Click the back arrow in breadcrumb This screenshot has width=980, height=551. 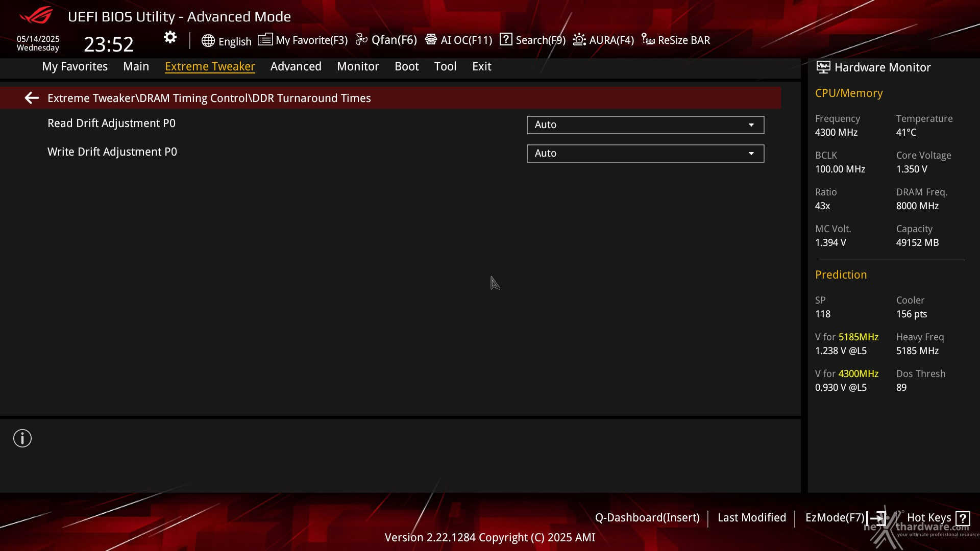[32, 98]
